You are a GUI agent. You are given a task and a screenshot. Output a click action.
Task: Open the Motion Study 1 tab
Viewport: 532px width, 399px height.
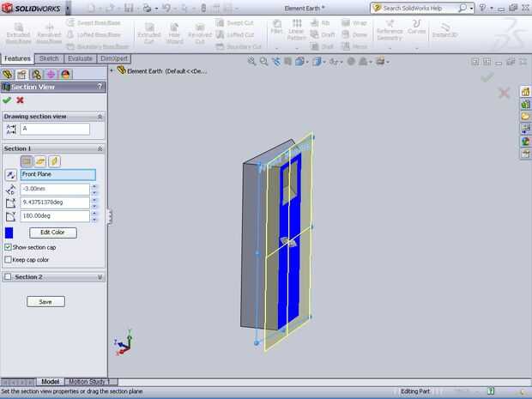tap(89, 382)
